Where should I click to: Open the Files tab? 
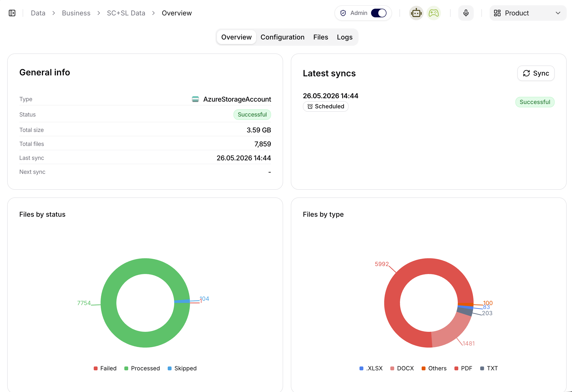320,37
